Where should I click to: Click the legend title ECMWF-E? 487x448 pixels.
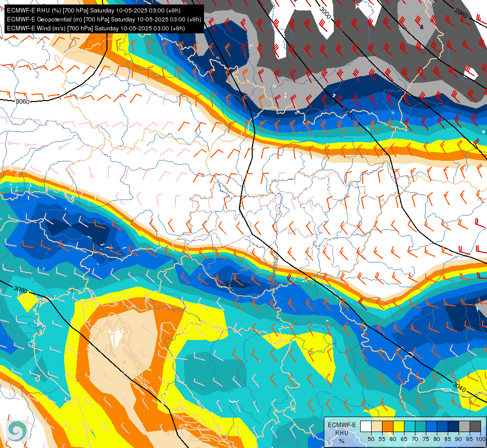[342, 425]
